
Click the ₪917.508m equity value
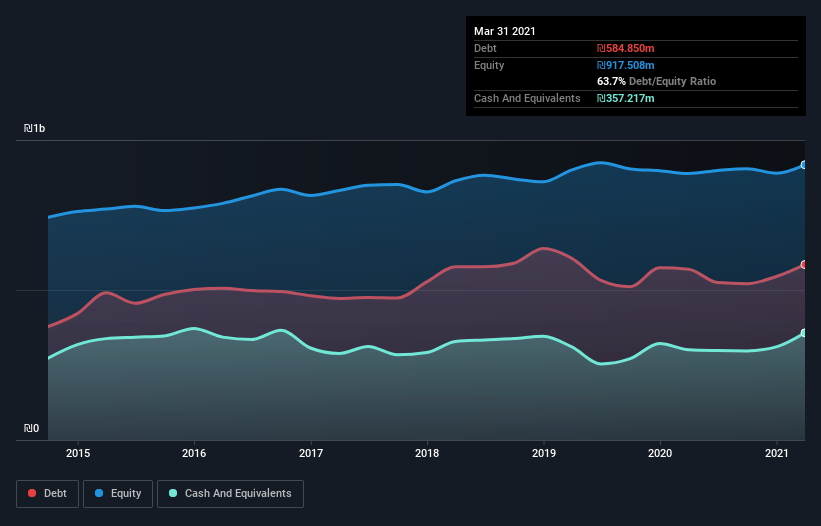tap(626, 65)
